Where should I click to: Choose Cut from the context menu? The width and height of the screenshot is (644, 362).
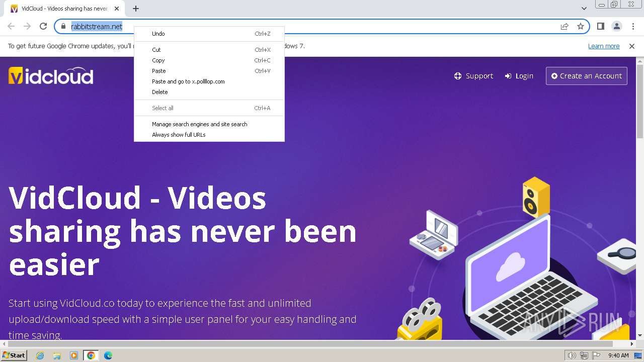(209, 50)
